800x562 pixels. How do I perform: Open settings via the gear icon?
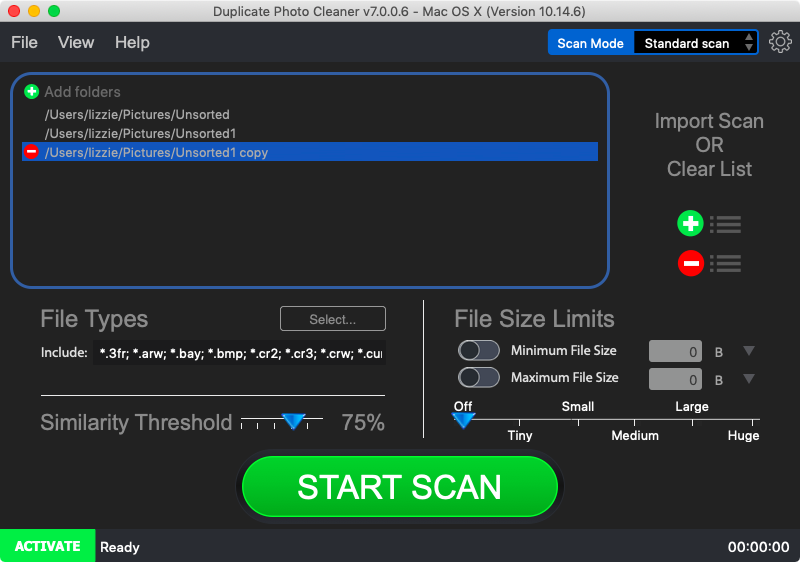pyautogui.click(x=780, y=42)
